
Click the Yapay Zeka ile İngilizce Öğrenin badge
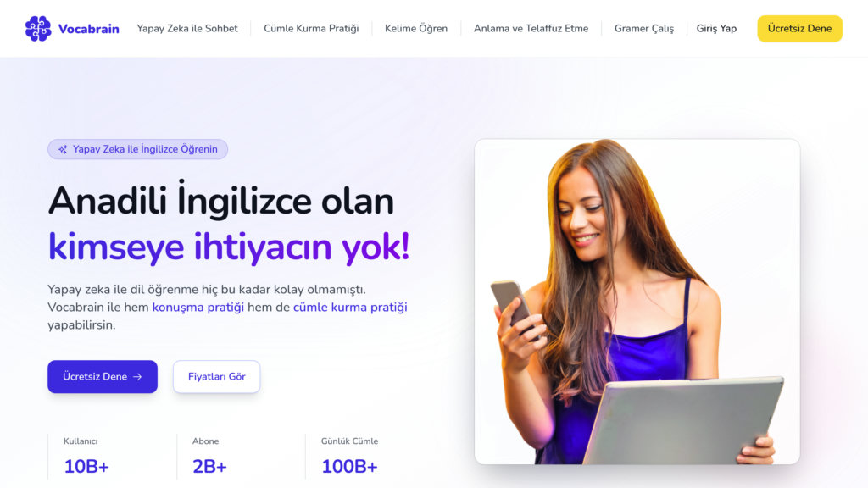tap(138, 149)
